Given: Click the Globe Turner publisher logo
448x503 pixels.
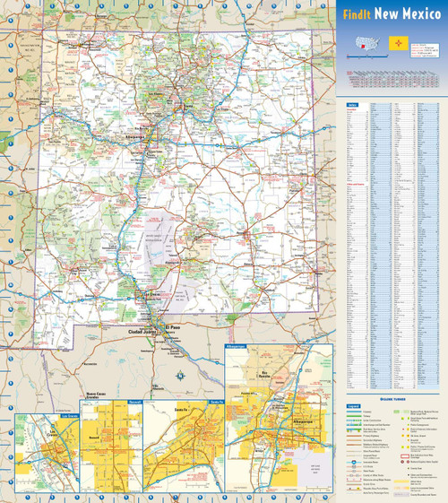Looking at the screenshot, I should (x=392, y=399).
